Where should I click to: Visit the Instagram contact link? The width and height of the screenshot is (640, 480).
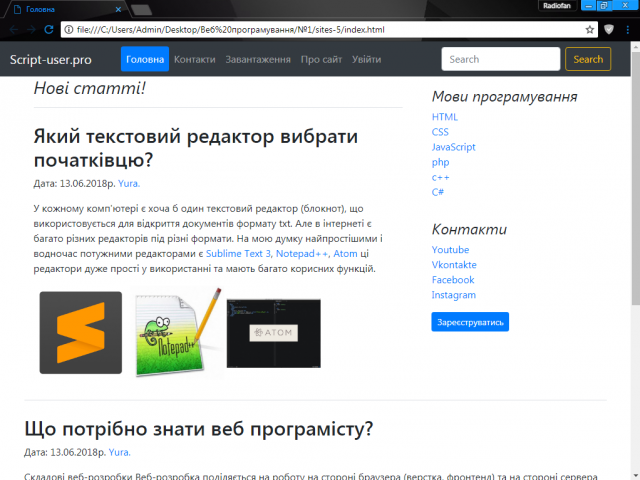pyautogui.click(x=453, y=295)
